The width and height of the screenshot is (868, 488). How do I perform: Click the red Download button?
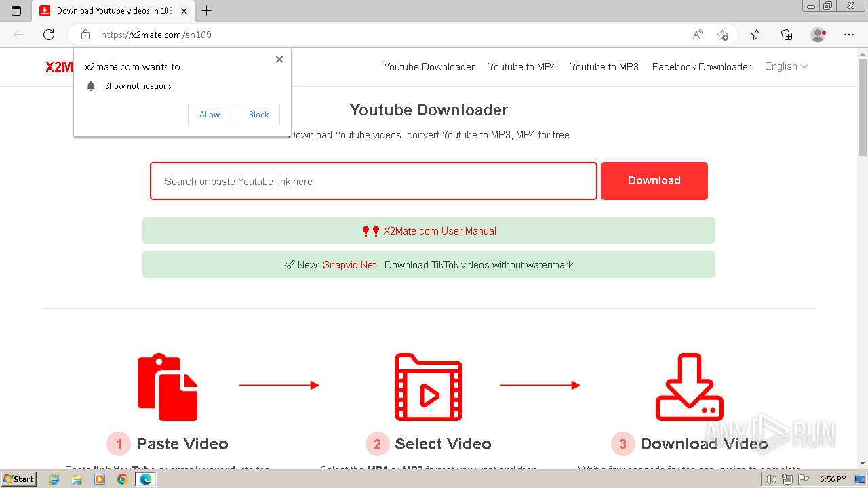tap(654, 181)
